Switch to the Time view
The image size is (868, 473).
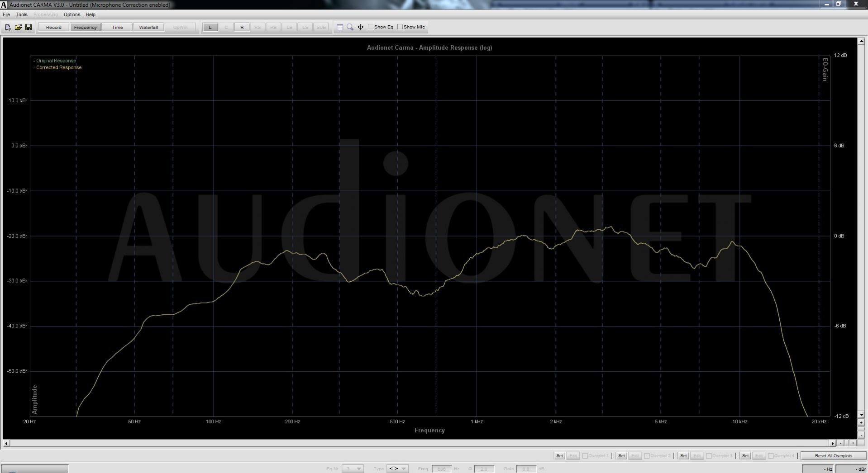[117, 27]
